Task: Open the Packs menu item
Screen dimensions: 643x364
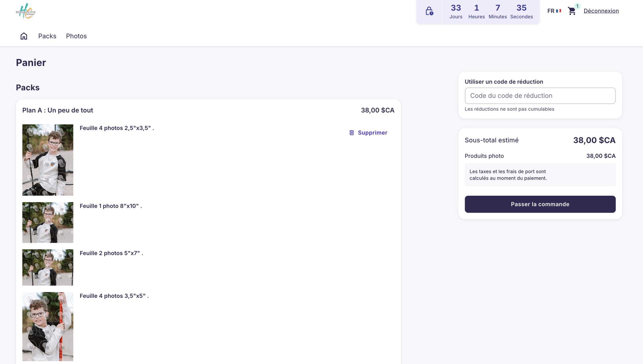Action: tap(47, 36)
